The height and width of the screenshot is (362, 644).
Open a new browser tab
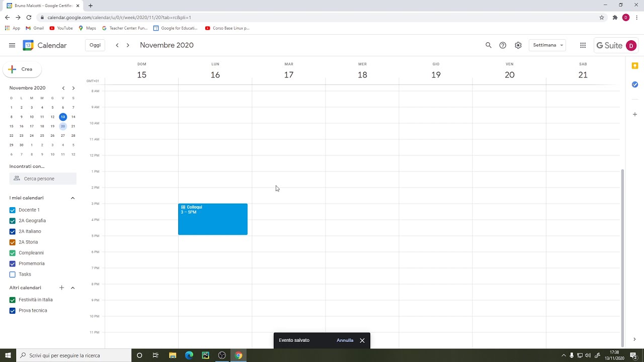coord(91,6)
